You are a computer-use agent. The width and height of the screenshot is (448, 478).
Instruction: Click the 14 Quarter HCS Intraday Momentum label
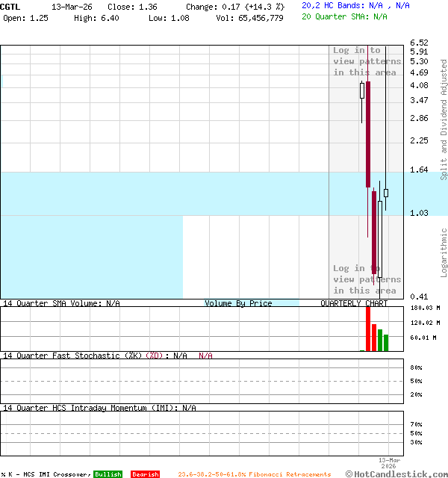[x=99, y=408]
